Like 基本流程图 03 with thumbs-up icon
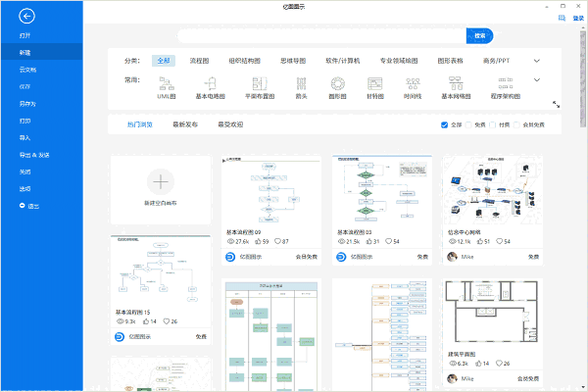This screenshot has width=588, height=392. click(x=369, y=241)
